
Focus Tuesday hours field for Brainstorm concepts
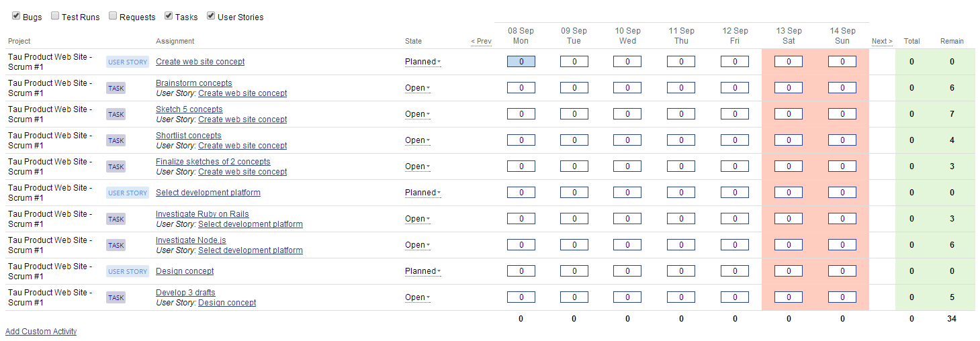click(x=574, y=88)
